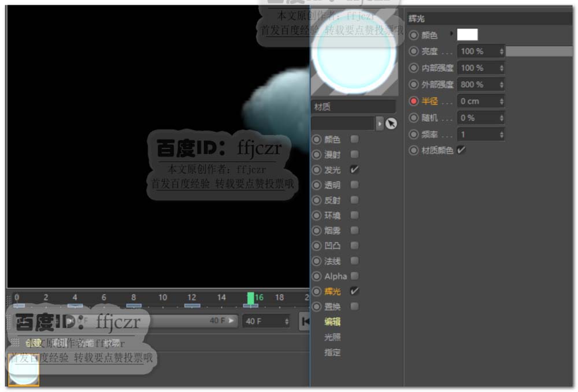Click the 亮度 stepper arrows
The width and height of the screenshot is (578, 392).
coord(501,51)
